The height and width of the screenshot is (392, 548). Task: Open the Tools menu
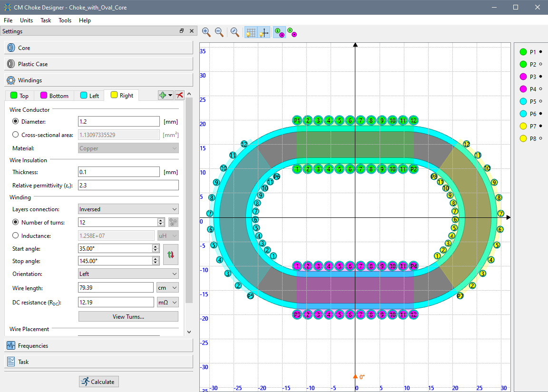click(65, 20)
